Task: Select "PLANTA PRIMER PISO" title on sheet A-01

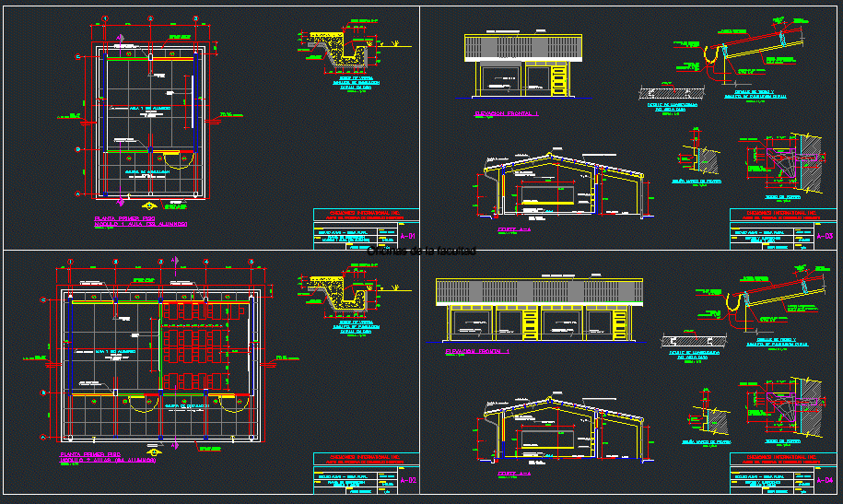Action: [120, 218]
